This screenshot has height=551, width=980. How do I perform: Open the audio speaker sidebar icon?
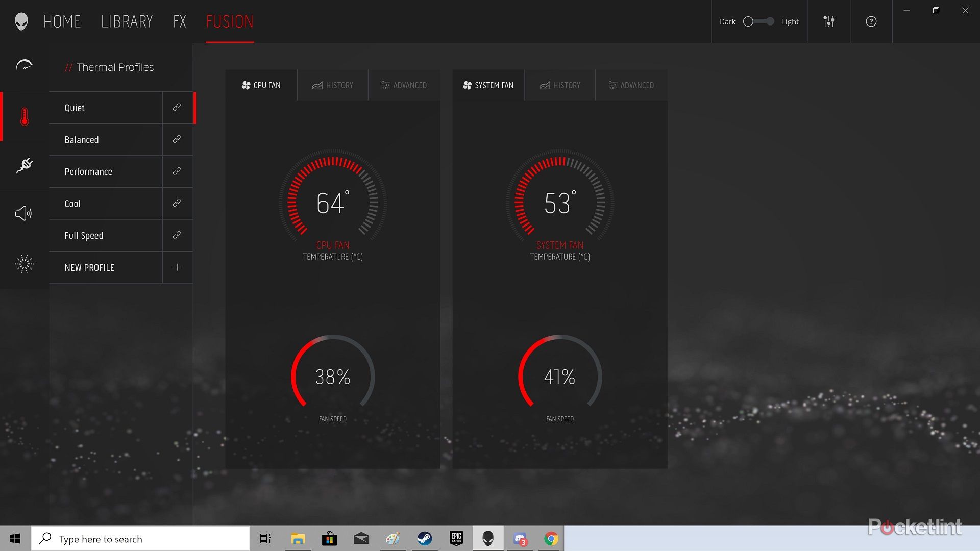point(23,213)
